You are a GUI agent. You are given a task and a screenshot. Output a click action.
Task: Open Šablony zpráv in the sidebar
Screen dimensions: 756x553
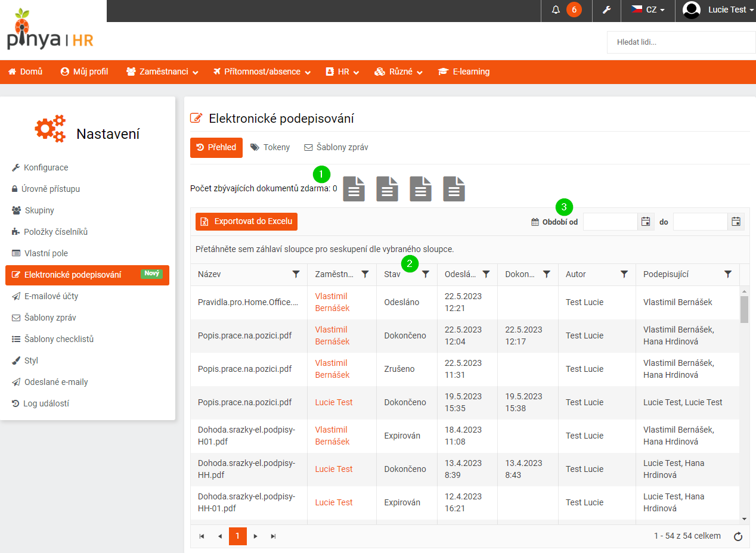(x=44, y=318)
